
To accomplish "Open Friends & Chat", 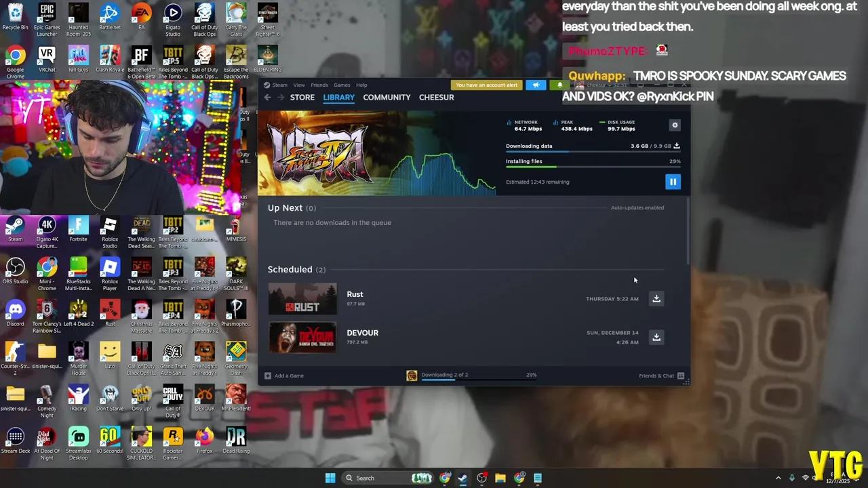I will pyautogui.click(x=661, y=375).
